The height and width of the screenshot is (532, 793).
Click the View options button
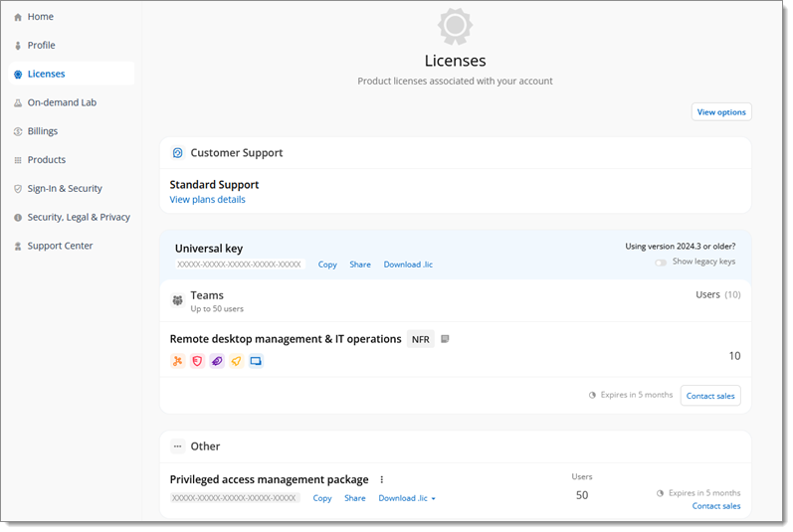point(721,112)
